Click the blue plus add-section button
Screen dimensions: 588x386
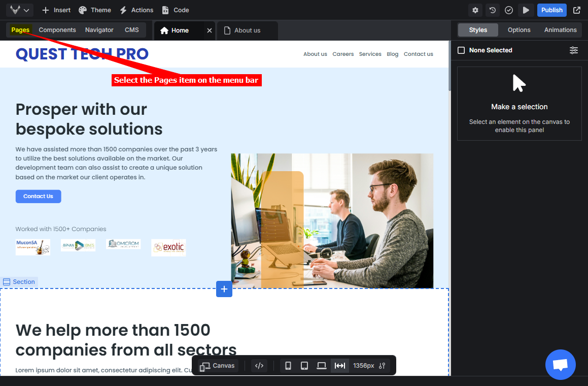pyautogui.click(x=224, y=289)
